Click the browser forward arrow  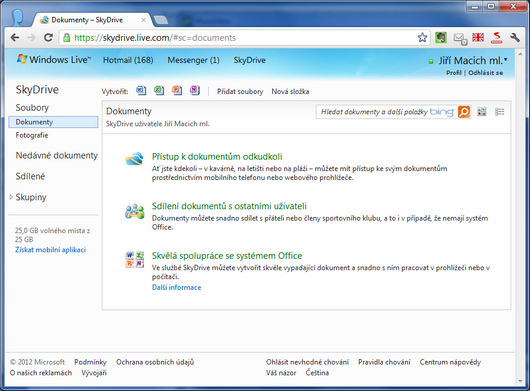pos(31,38)
